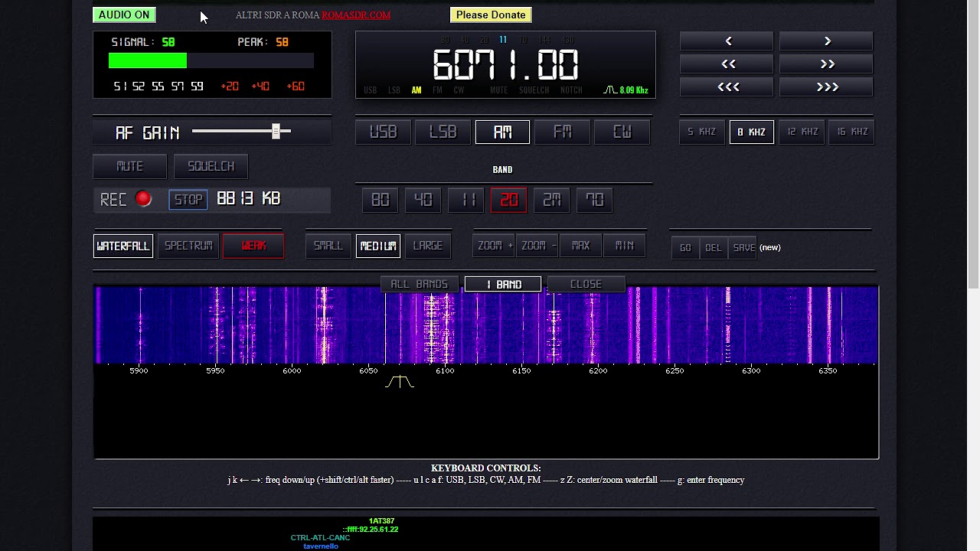Select the 12 KHZ bandwidth filter

click(802, 132)
